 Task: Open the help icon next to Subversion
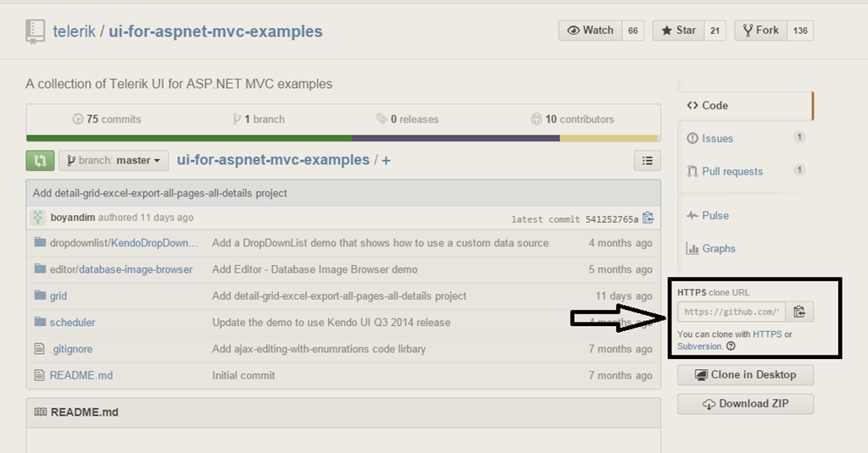point(731,346)
